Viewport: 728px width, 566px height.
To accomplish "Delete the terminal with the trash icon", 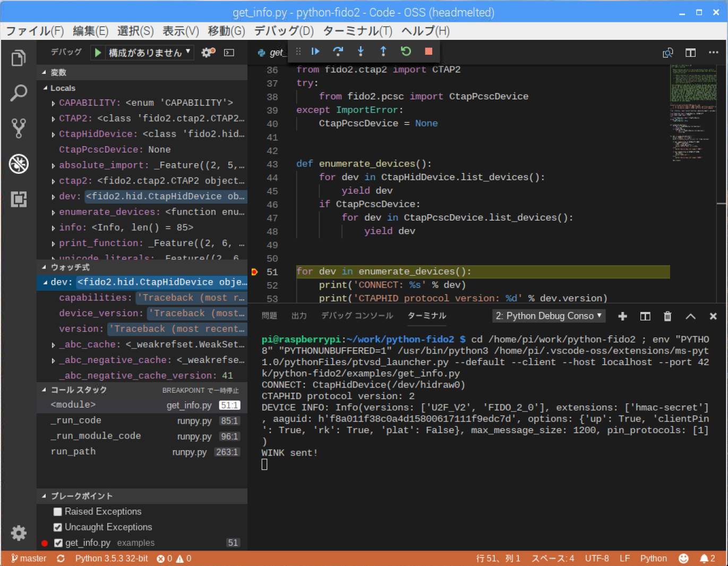I will (x=667, y=316).
